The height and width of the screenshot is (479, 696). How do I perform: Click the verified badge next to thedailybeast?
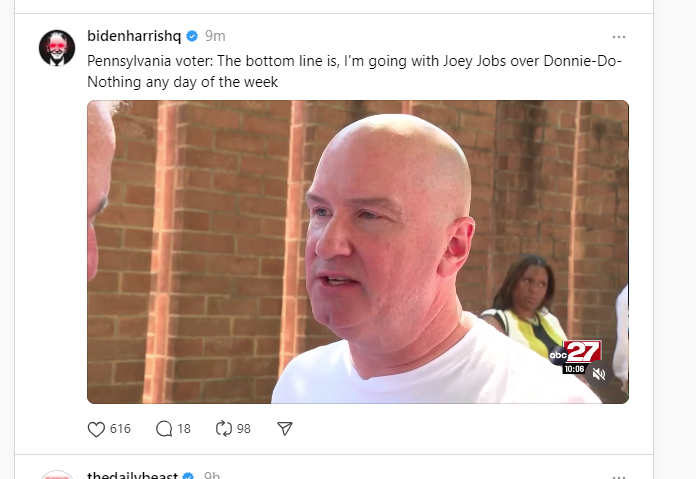(x=188, y=476)
